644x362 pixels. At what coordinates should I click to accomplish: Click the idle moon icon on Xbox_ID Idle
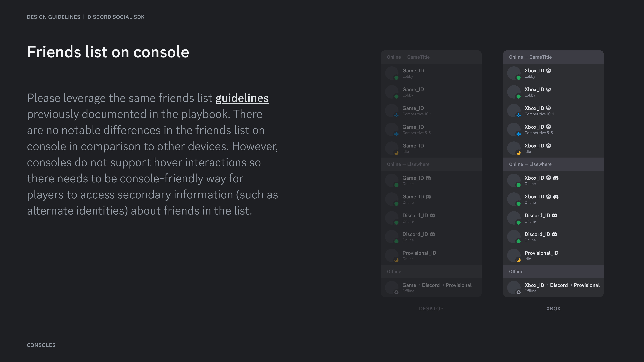[519, 152]
